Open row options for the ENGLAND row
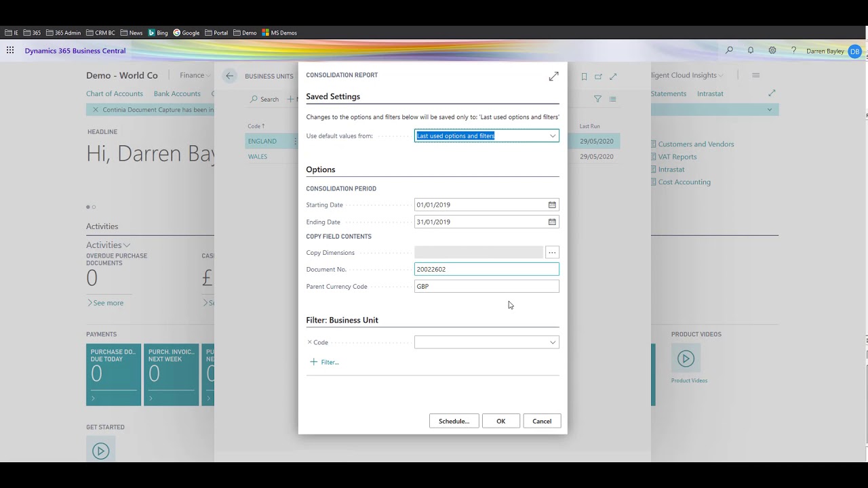The height and width of the screenshot is (488, 868). click(295, 141)
